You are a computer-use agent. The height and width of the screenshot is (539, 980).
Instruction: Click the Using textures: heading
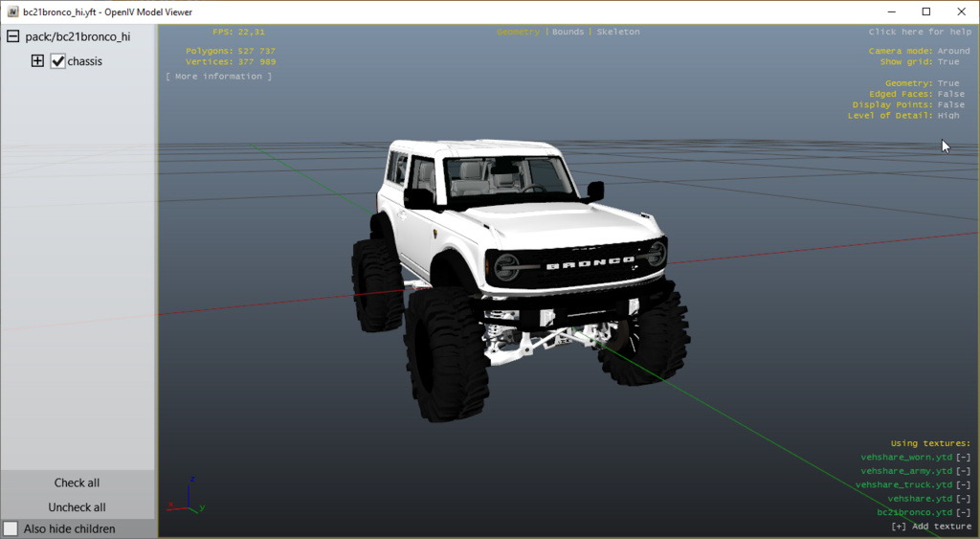click(930, 443)
